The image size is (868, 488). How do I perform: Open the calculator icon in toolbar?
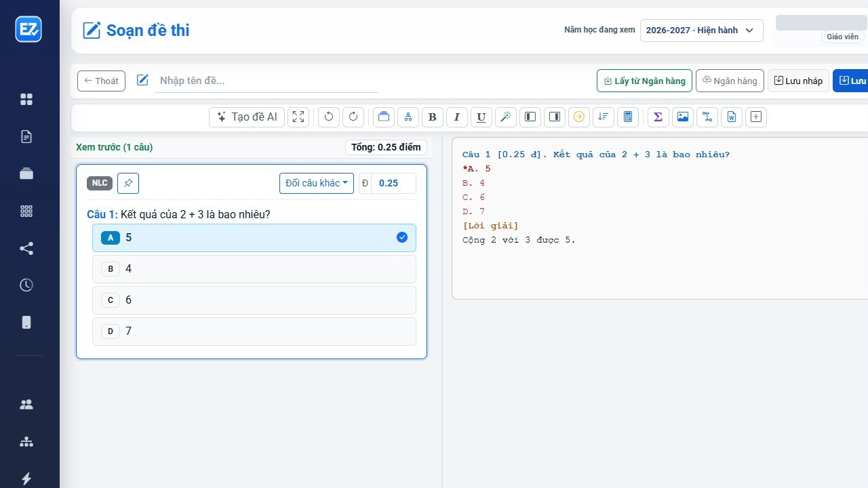click(628, 117)
